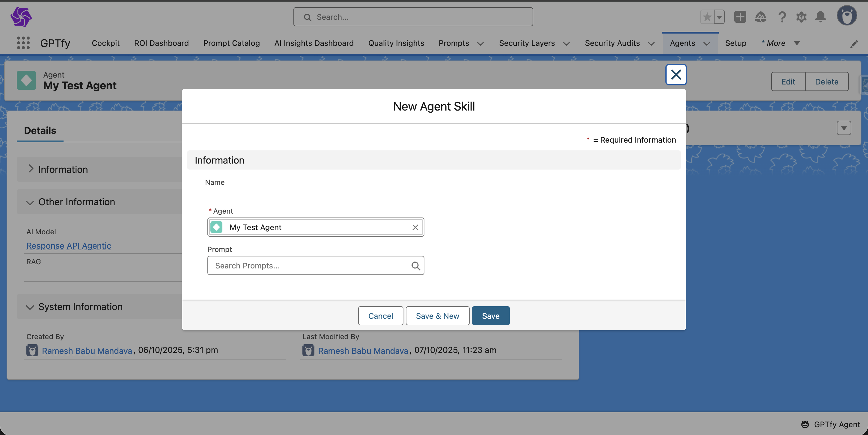The height and width of the screenshot is (435, 868).
Task: Expand the Prompts tab dropdown chevron
Action: coord(480,43)
